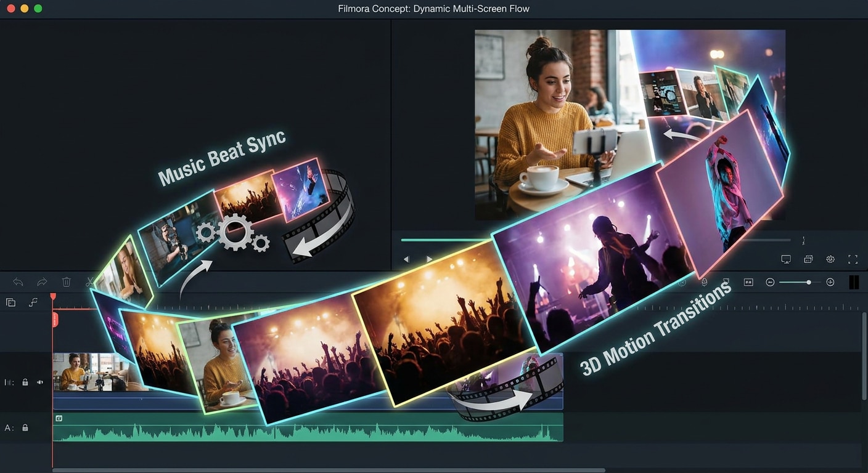Screen dimensions: 868x473
Task: Open the add track manager icon
Action: coord(10,302)
